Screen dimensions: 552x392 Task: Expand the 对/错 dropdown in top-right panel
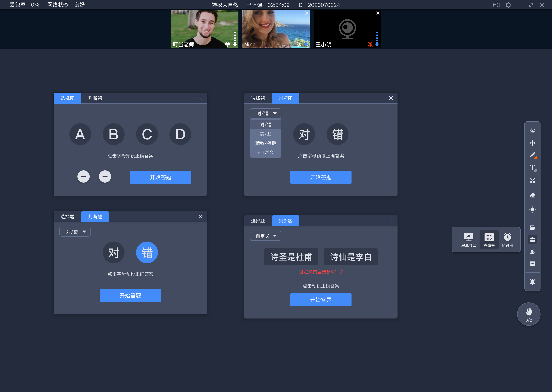tap(264, 113)
